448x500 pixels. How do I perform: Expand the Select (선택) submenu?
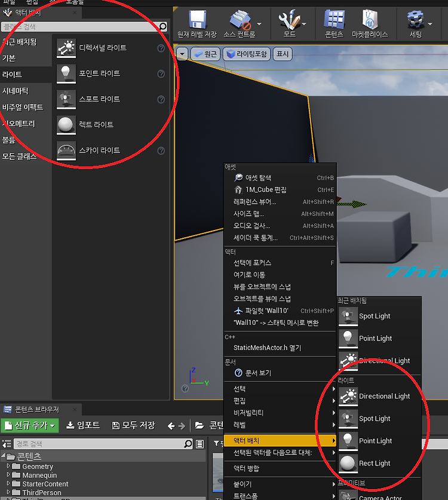click(280, 389)
